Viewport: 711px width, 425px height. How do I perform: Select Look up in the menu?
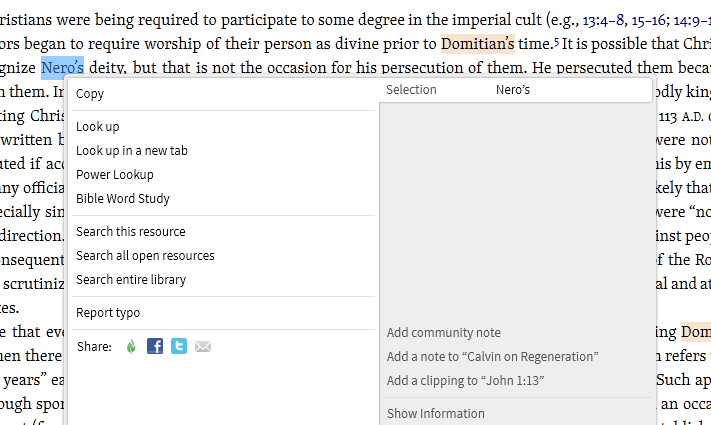pos(98,127)
